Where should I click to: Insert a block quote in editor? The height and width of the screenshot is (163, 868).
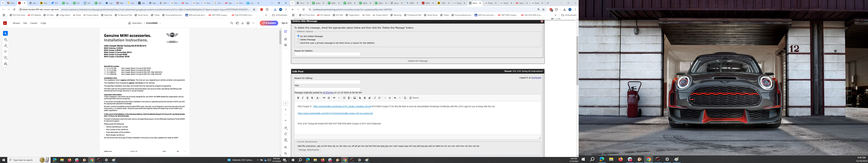click(x=324, y=98)
